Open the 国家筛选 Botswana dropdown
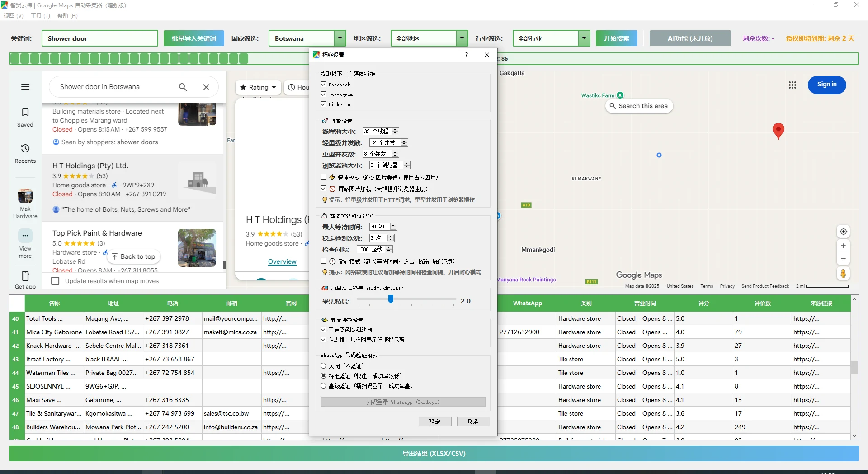Screen dimensions: 868x474 coord(340,38)
